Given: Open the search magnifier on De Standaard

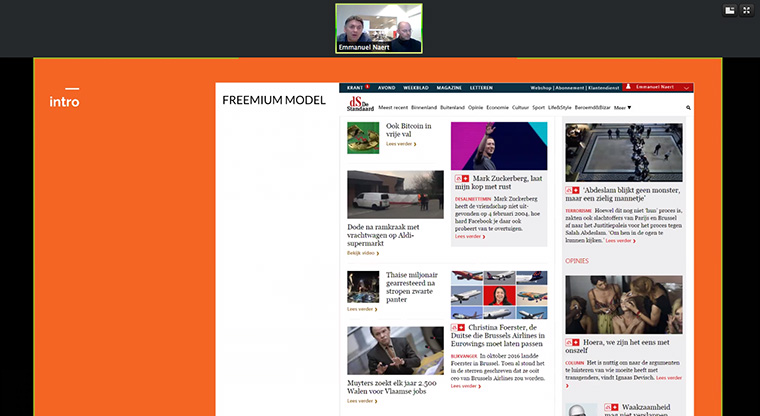Looking at the screenshot, I should pos(688,108).
